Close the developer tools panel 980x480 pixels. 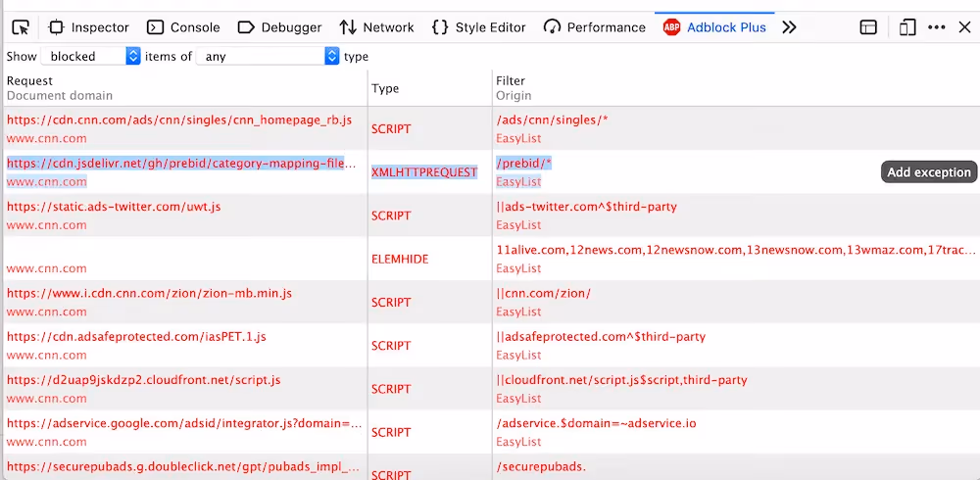click(x=964, y=27)
